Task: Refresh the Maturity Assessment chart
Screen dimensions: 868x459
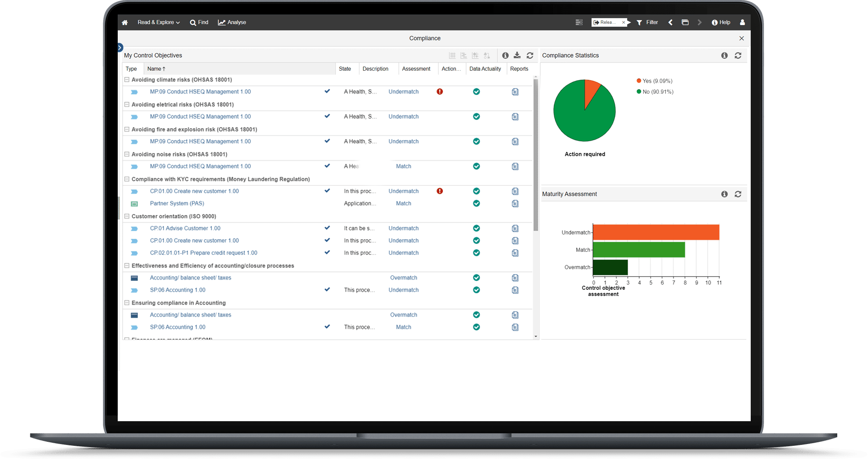Action: pyautogui.click(x=738, y=194)
